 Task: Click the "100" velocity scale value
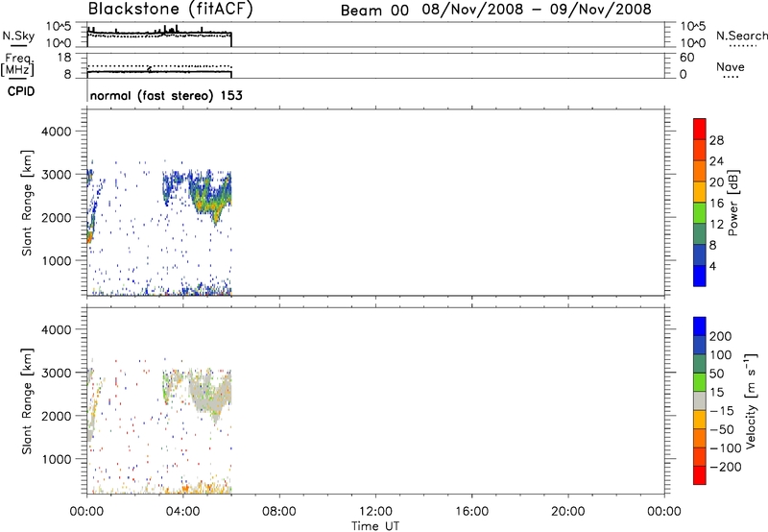coord(721,355)
